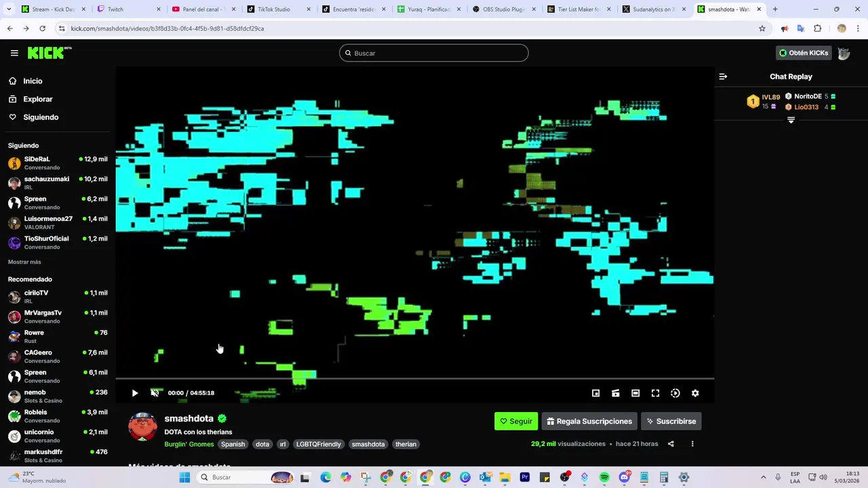Click the mini player icon beside picture-in-picture

pyautogui.click(x=616, y=393)
